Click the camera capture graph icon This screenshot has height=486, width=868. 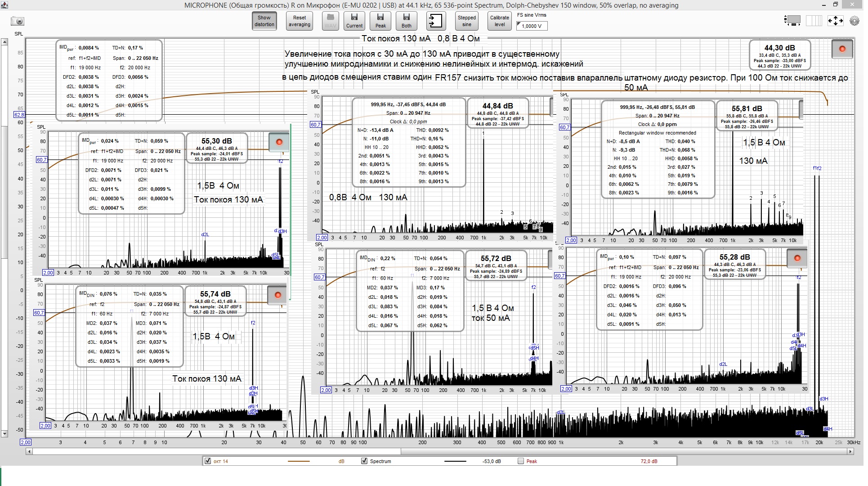click(x=18, y=21)
